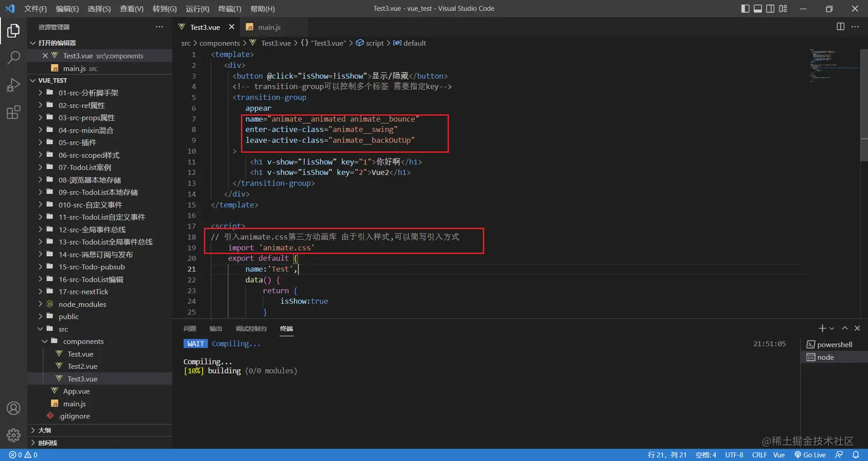
Task: Open the Search view in activity bar
Action: point(13,57)
